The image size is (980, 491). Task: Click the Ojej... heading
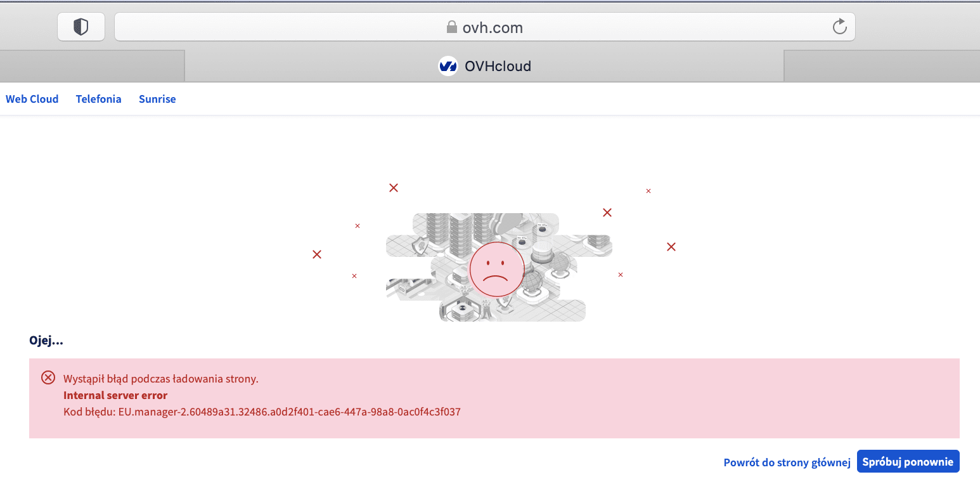[46, 341]
